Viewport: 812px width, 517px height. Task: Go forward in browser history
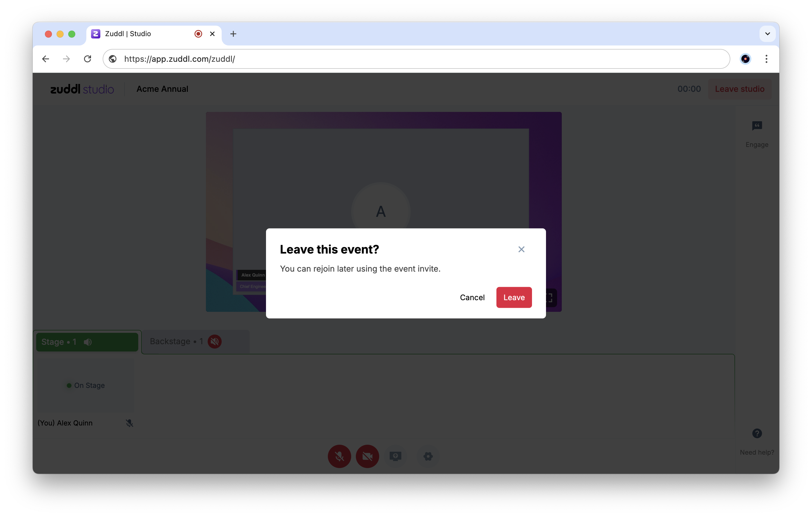[66, 59]
